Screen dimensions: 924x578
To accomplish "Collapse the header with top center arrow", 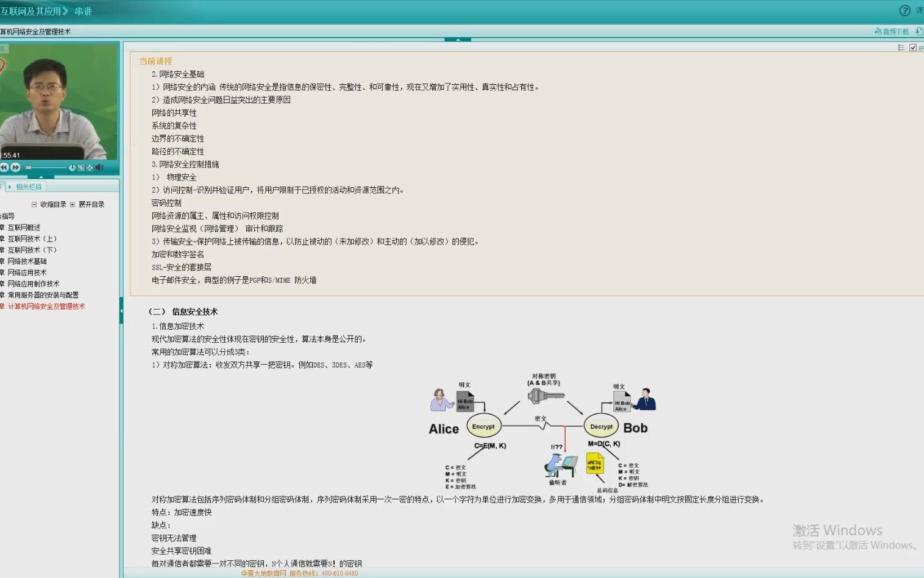I will [x=458, y=39].
